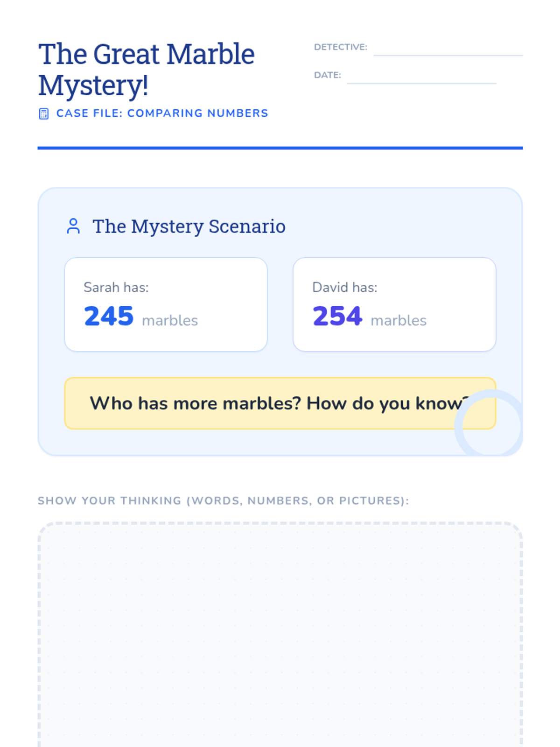This screenshot has height=747, width=560.
Task: Click the calculator icon beside Case File
Action: coord(43,114)
